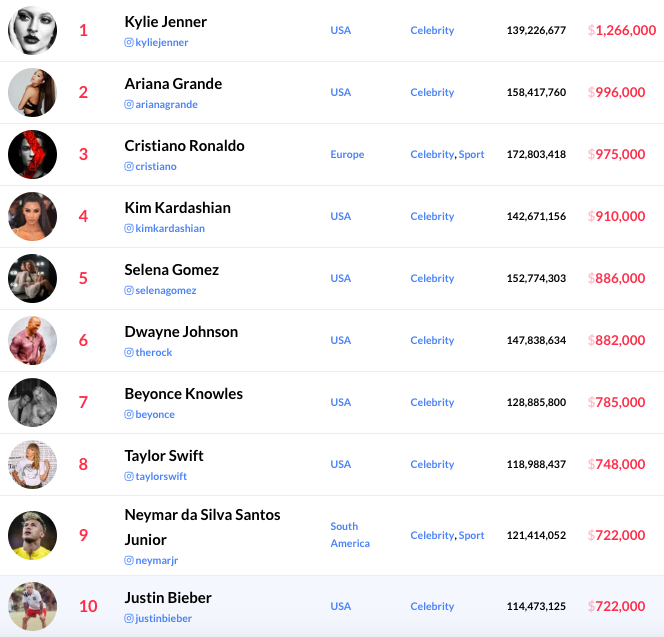Click Instagram icon next to taylorswift

pyautogui.click(x=129, y=477)
